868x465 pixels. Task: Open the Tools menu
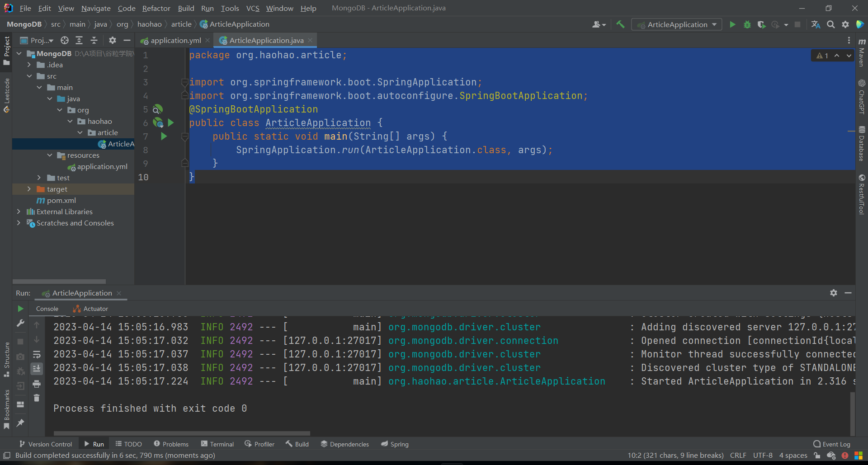click(230, 8)
